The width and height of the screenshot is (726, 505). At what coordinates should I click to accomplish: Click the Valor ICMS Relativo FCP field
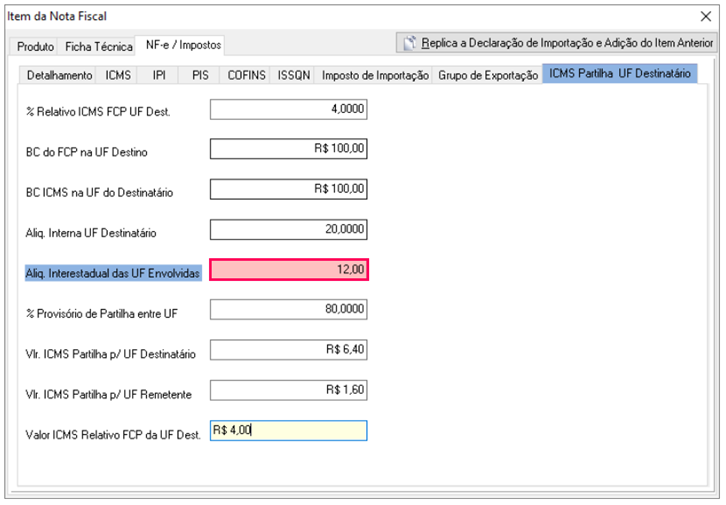(288, 430)
